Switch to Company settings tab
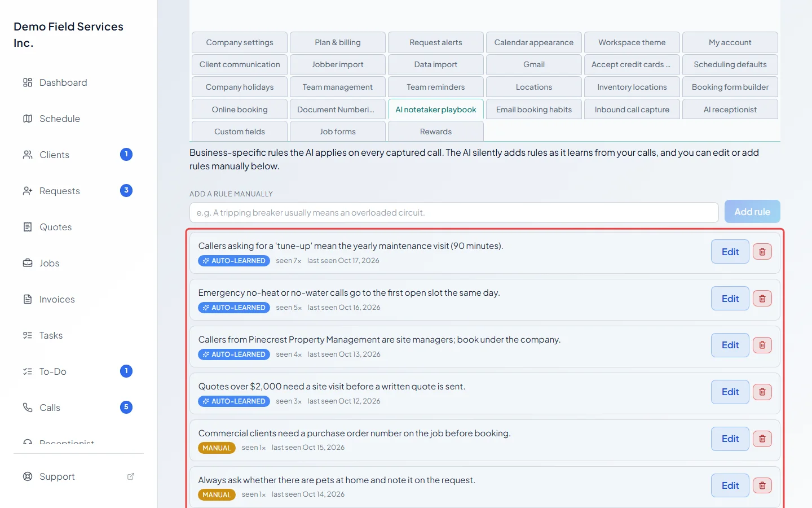 [x=240, y=42]
